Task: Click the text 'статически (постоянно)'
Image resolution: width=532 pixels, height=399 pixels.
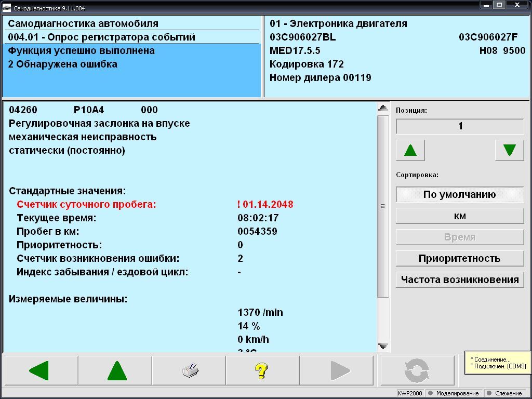Action: [x=67, y=151]
